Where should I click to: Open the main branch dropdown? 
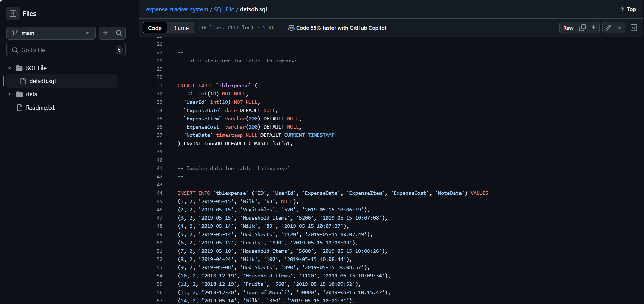click(51, 33)
